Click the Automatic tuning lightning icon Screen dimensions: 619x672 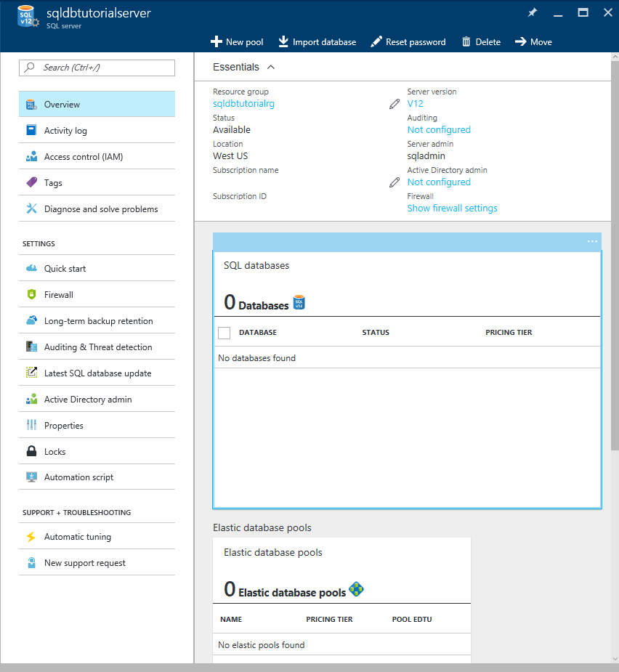pyautogui.click(x=31, y=537)
